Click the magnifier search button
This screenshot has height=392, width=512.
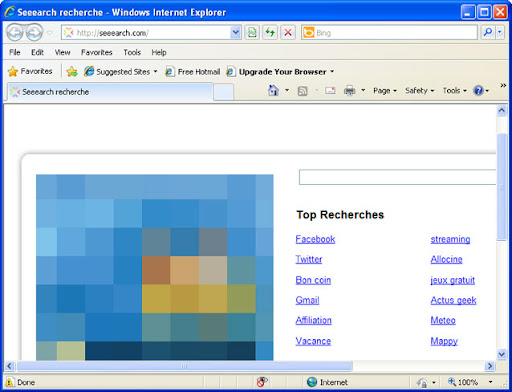click(x=488, y=32)
